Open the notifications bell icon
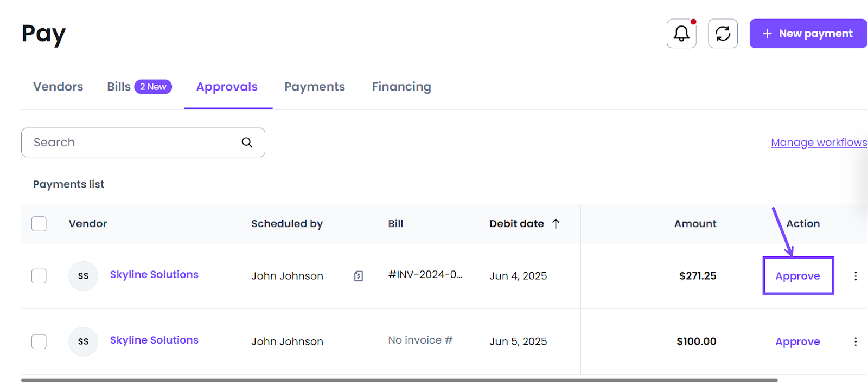Viewport: 868px width, 387px height. click(x=681, y=34)
